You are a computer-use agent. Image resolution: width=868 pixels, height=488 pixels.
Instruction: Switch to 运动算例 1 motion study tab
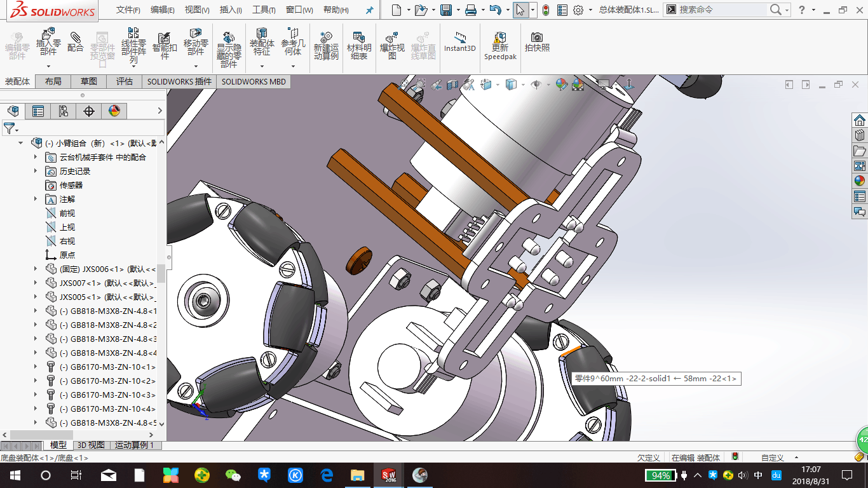tap(136, 445)
